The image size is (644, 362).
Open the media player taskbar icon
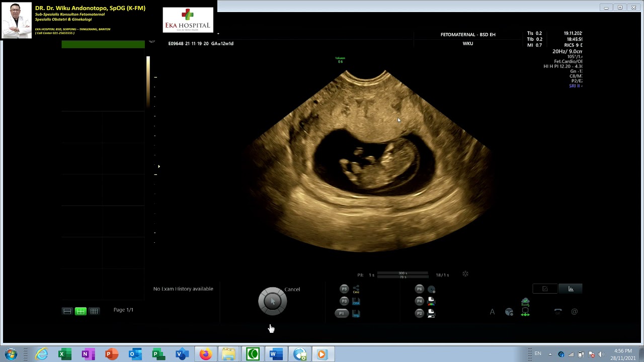pos(322,354)
